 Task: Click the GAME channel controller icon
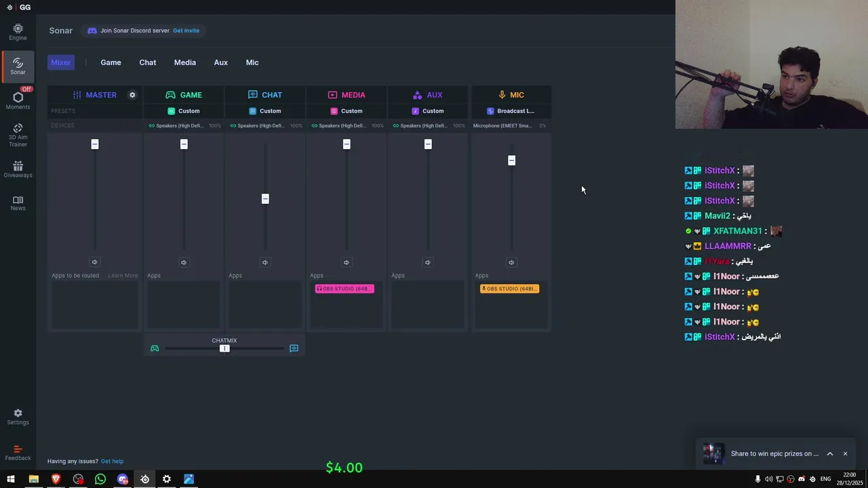[x=170, y=95]
